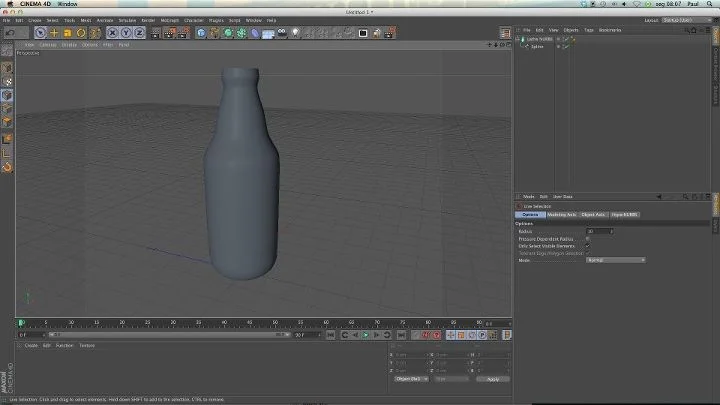The image size is (720, 405).
Task: Open the selection Mode dropdown
Action: click(x=616, y=260)
